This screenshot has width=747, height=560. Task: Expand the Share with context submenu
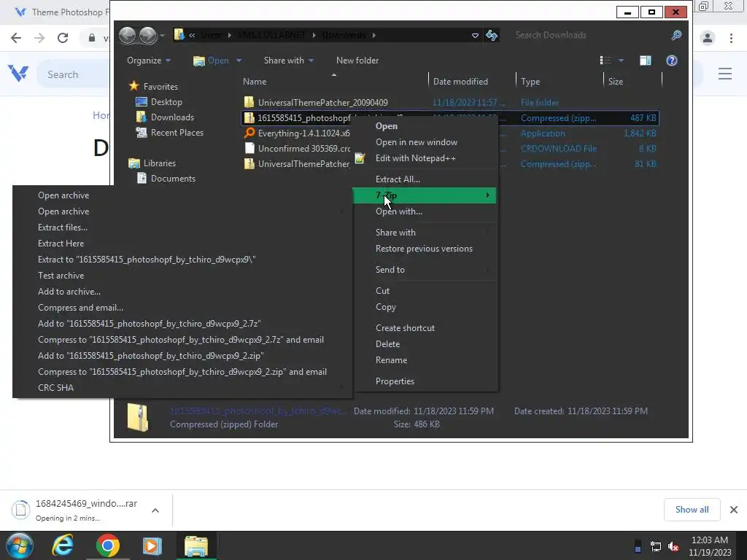tap(424, 233)
